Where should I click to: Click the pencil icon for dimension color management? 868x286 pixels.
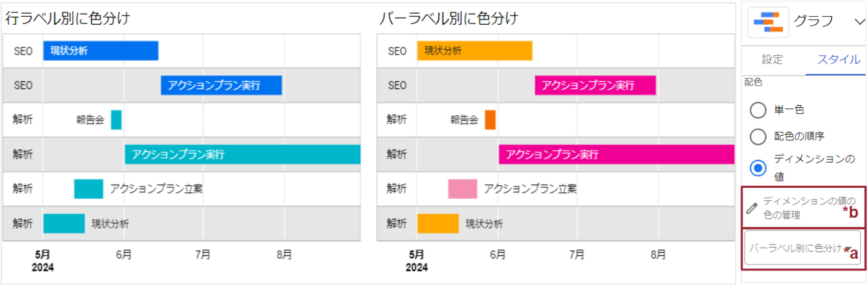[x=752, y=209]
